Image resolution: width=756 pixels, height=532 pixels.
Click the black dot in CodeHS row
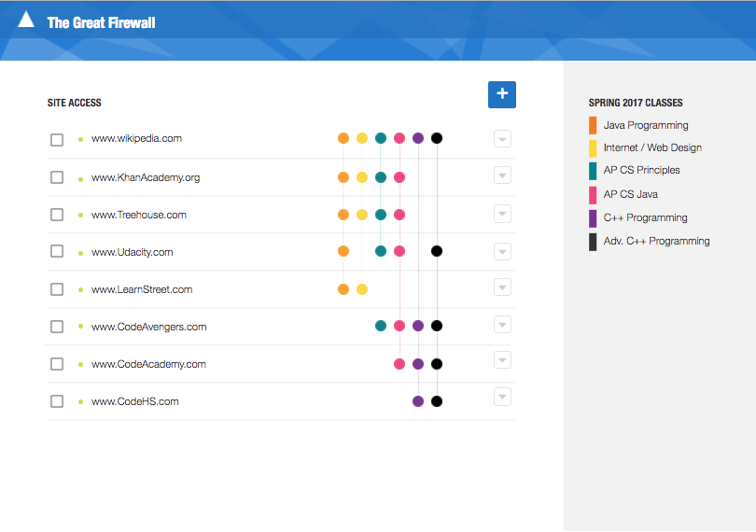(x=437, y=401)
